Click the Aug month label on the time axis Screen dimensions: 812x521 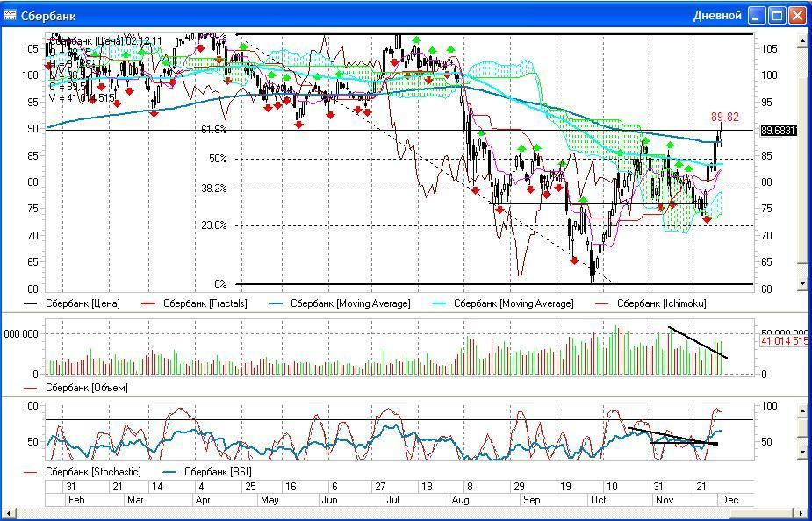click(x=460, y=500)
